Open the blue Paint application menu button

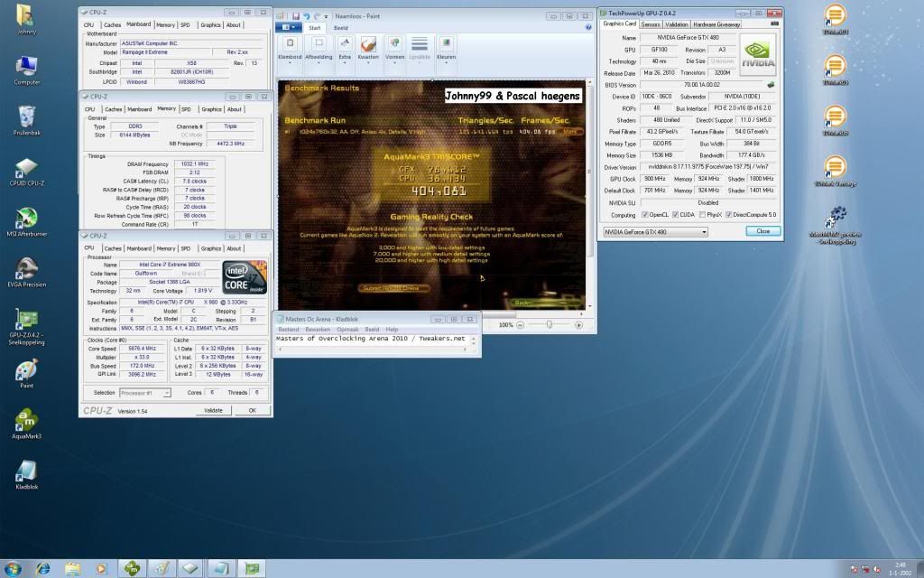click(288, 28)
